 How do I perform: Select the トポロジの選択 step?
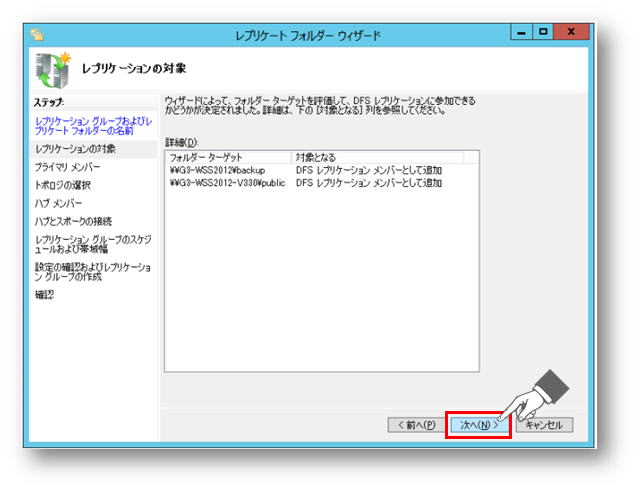[x=62, y=185]
